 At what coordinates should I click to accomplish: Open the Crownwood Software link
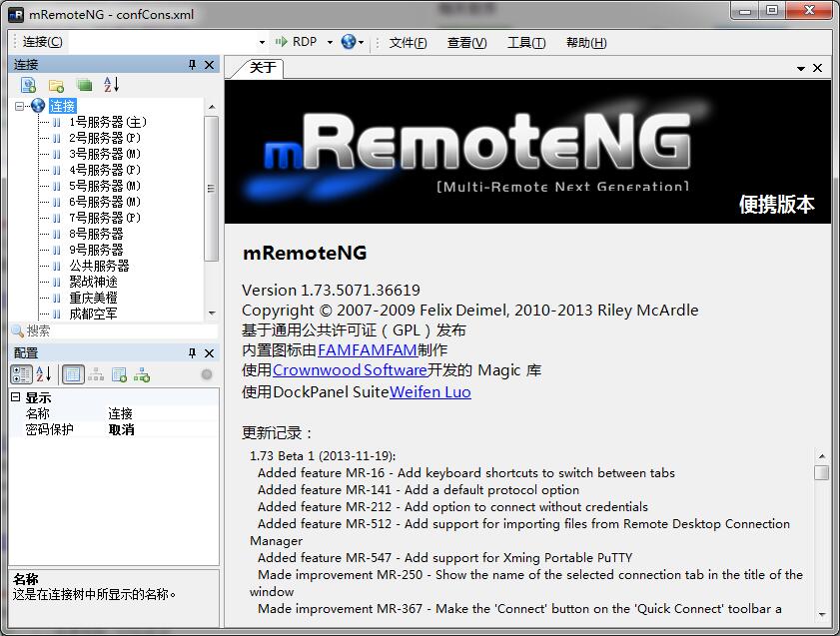350,370
